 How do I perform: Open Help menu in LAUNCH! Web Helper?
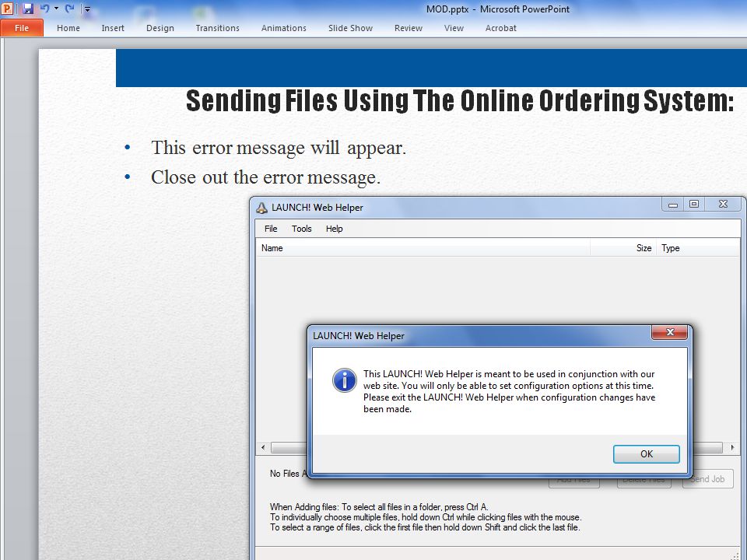click(x=334, y=229)
